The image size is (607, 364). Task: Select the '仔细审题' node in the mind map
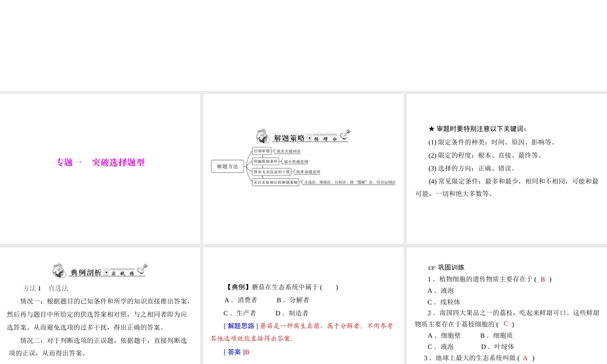[x=261, y=151]
